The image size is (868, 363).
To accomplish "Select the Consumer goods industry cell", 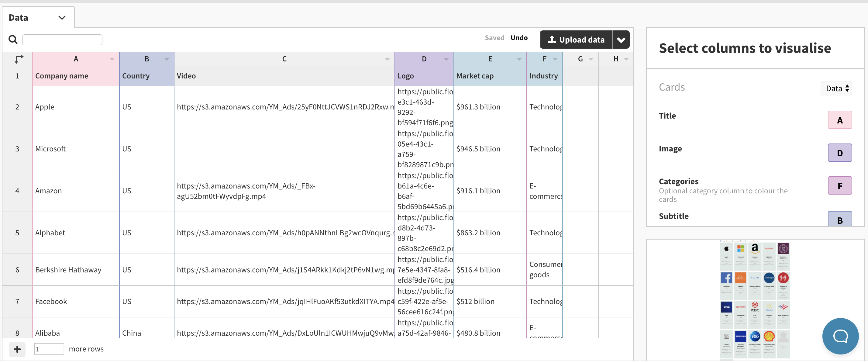I will tap(545, 270).
